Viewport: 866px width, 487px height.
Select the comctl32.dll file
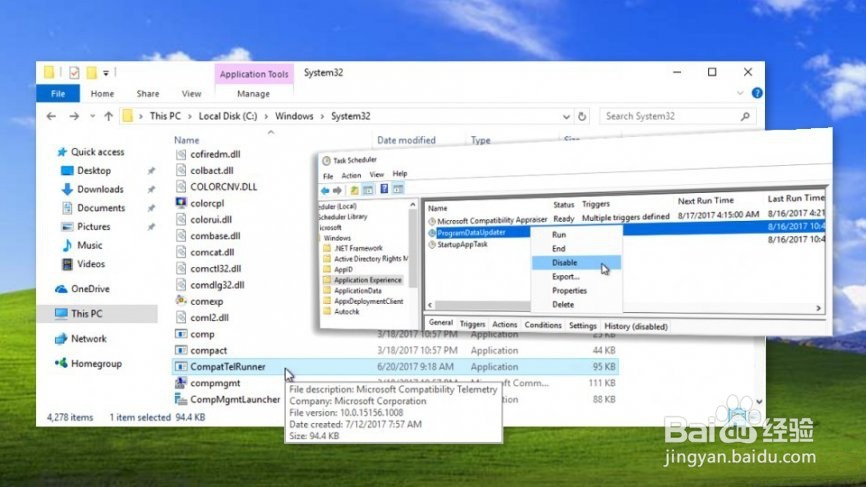[215, 268]
